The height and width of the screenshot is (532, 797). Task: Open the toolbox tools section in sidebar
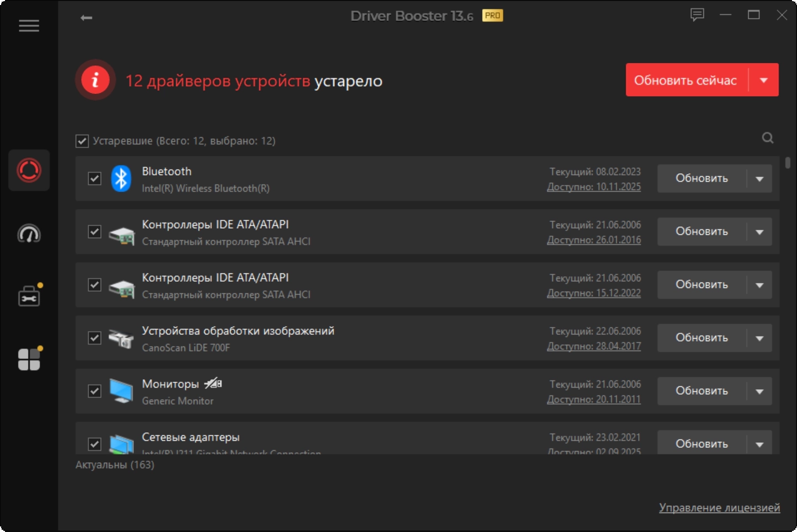(29, 296)
